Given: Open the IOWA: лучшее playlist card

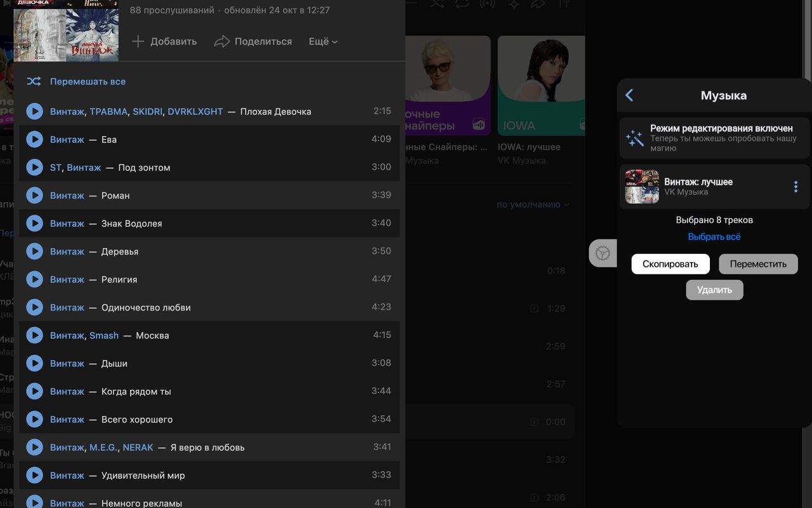Looking at the screenshot, I should (540, 86).
